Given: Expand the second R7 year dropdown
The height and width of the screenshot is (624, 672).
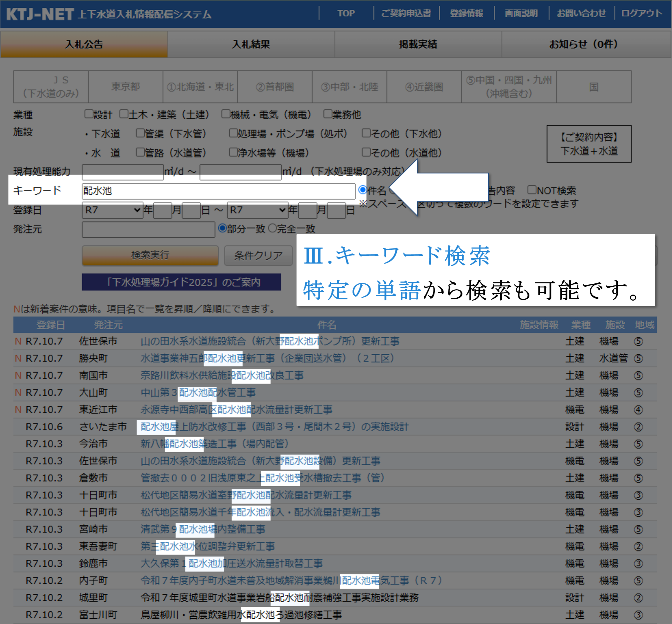Looking at the screenshot, I should click(258, 210).
